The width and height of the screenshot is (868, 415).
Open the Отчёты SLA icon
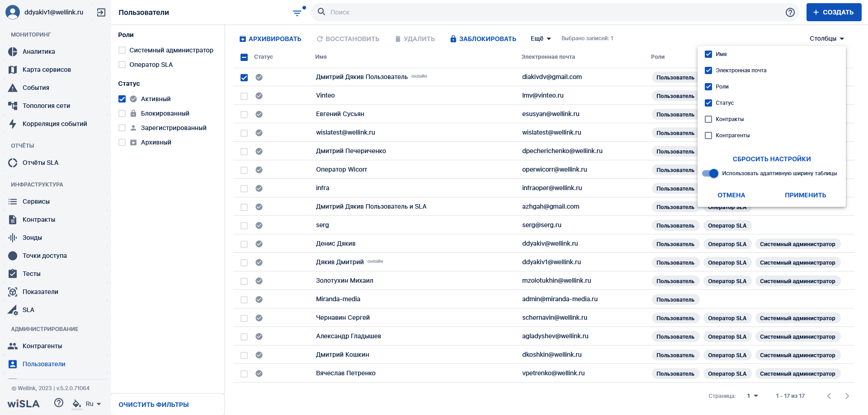coord(13,163)
